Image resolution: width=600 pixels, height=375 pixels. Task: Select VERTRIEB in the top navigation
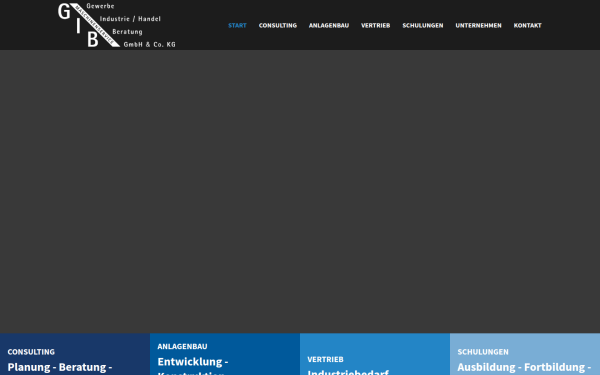pyautogui.click(x=375, y=25)
